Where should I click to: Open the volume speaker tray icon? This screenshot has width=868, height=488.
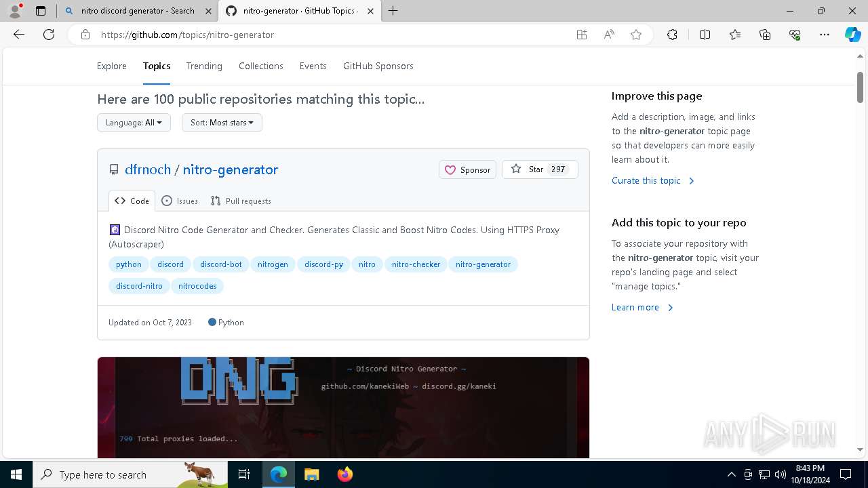pos(780,474)
